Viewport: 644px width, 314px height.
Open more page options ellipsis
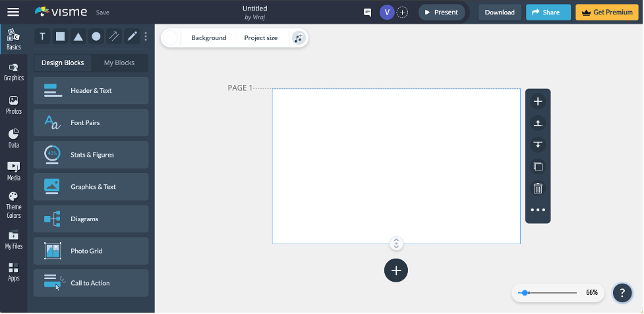[x=538, y=210]
